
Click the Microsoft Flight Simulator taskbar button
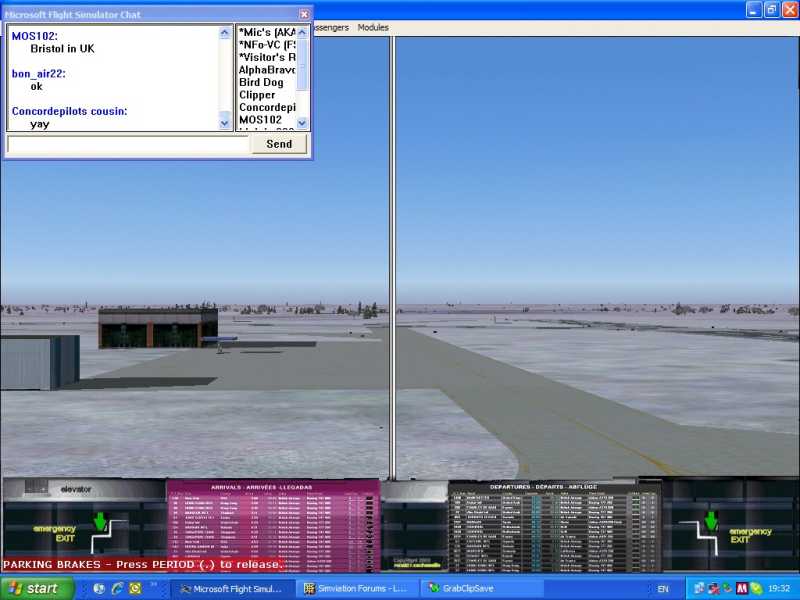pos(235,589)
